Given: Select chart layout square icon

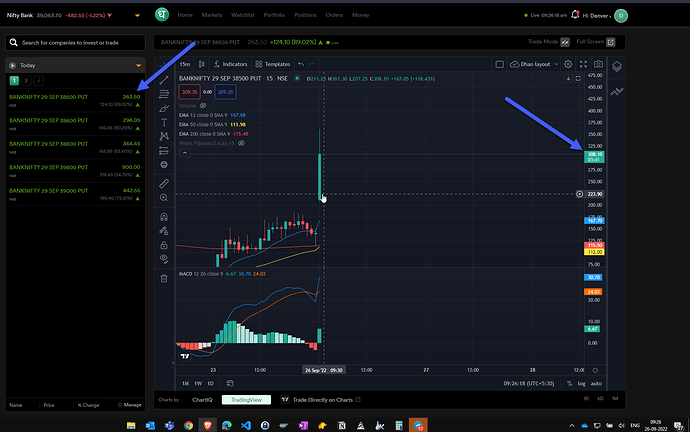Looking at the screenshot, I should pos(499,64).
